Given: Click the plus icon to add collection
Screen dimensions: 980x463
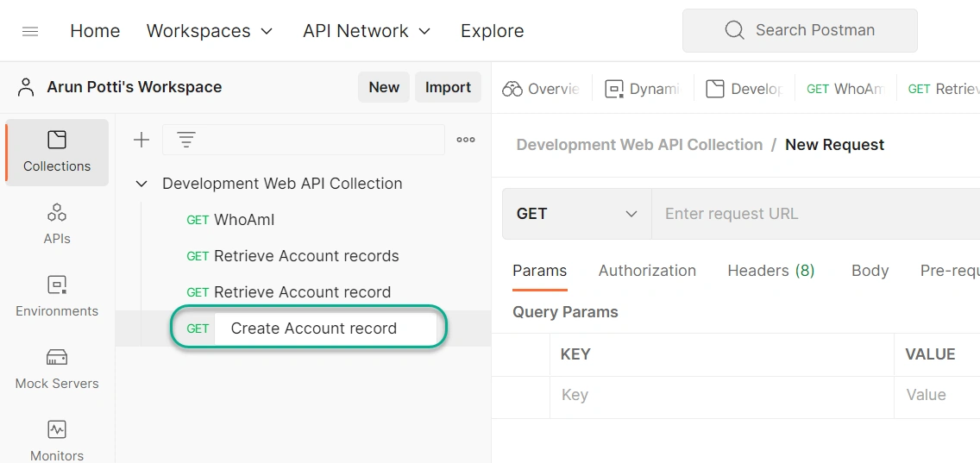Looking at the screenshot, I should 141,140.
